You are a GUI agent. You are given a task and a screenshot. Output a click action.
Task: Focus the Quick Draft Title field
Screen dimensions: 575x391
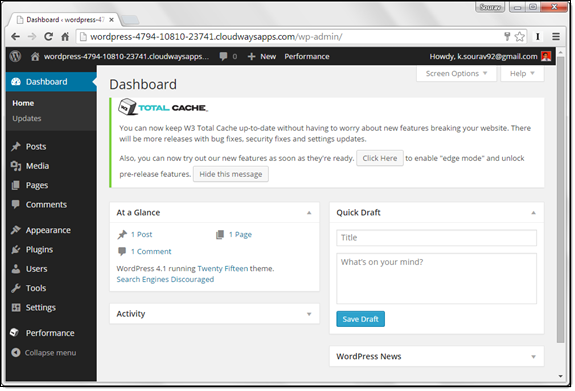coord(436,238)
